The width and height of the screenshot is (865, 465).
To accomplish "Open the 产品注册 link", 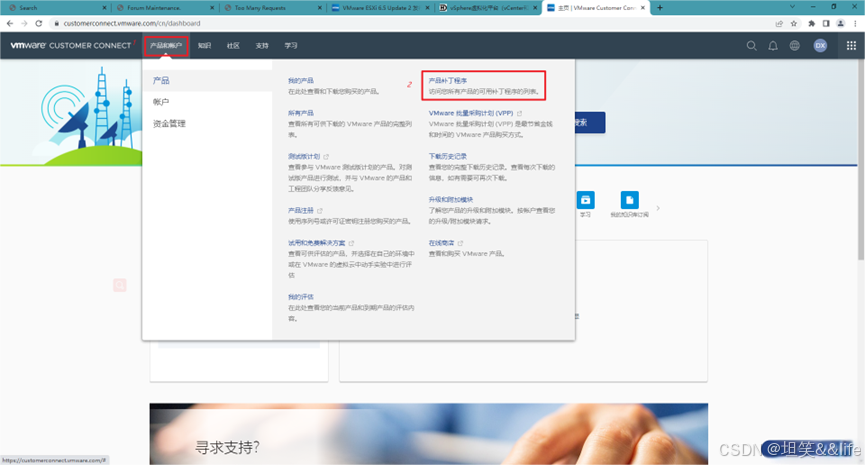I will tap(301, 211).
